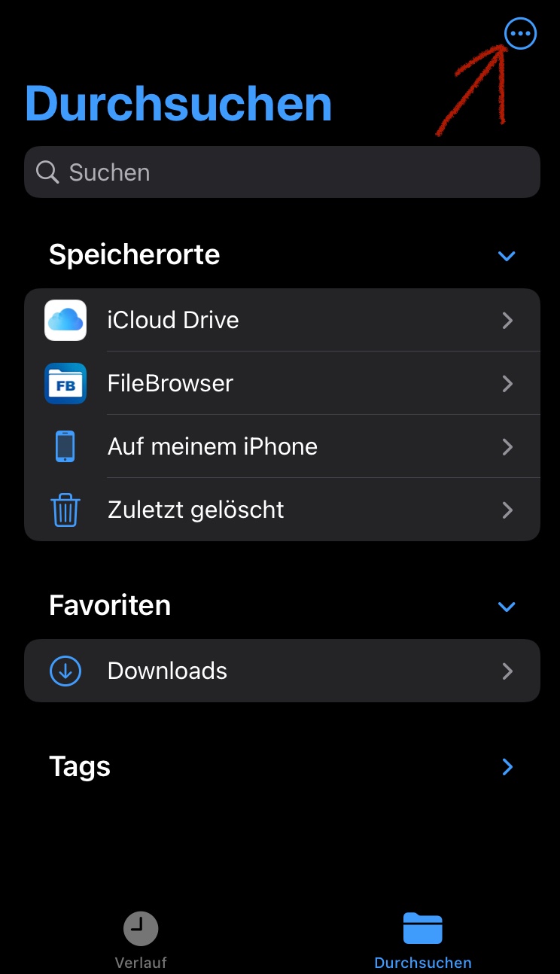Screen dimensions: 560x974
Task: Tap the iPhone device icon
Action: 65,446
